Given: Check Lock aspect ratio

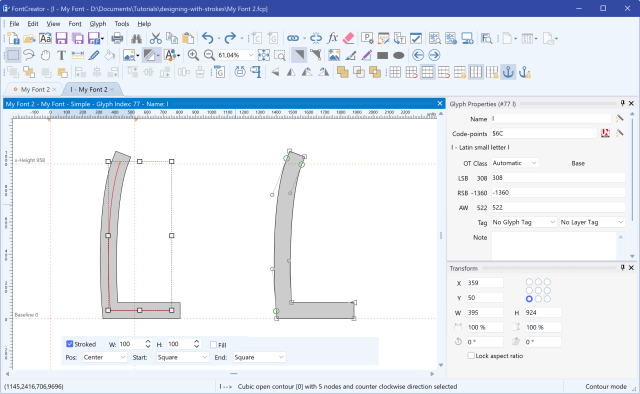Looking at the screenshot, I should (471, 356).
